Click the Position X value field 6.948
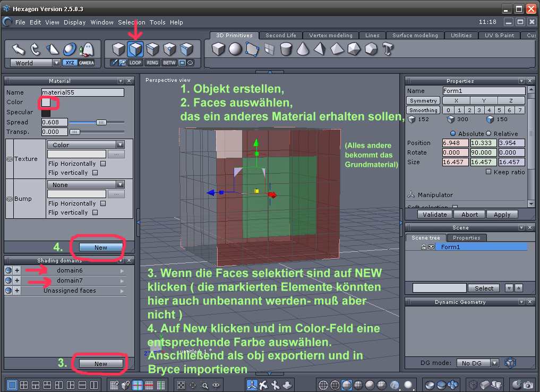Screen dimensions: 540x392 pos(455,142)
